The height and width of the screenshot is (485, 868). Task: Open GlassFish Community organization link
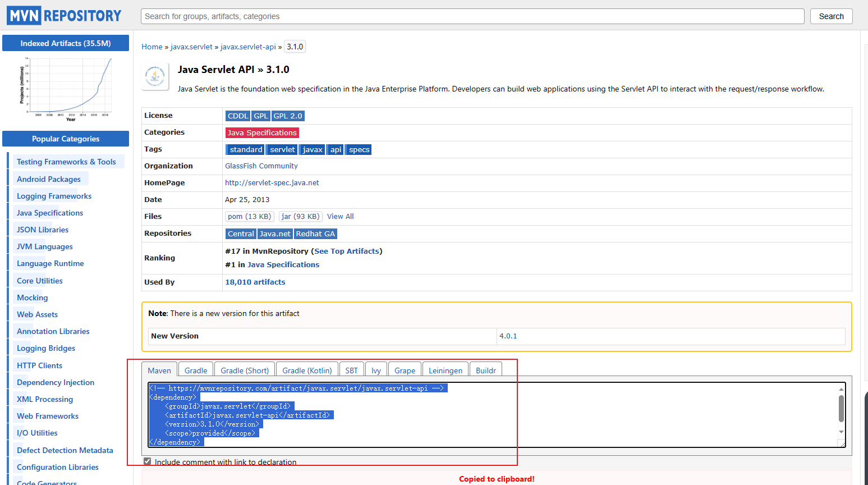(x=261, y=166)
